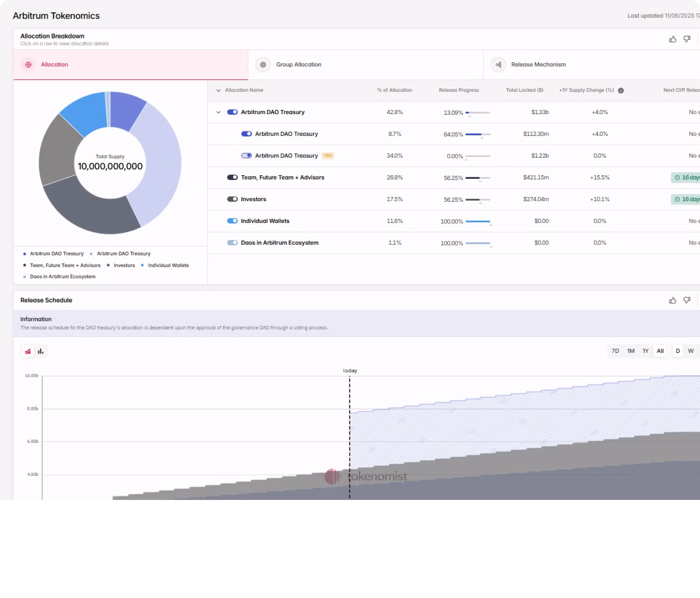Click thumbs up on Allocation Breakdown
700x598 pixels.
[672, 39]
